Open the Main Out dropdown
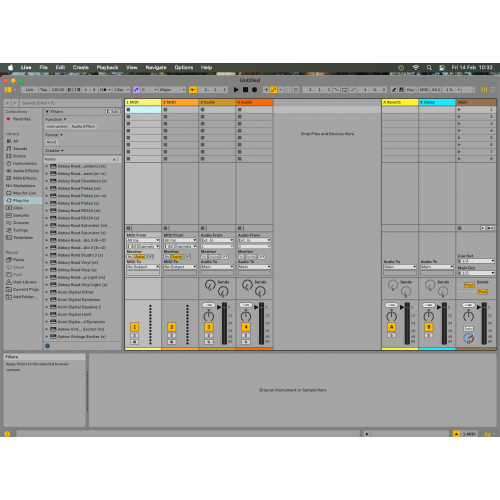Screen dimensions: 500x500 click(476, 273)
